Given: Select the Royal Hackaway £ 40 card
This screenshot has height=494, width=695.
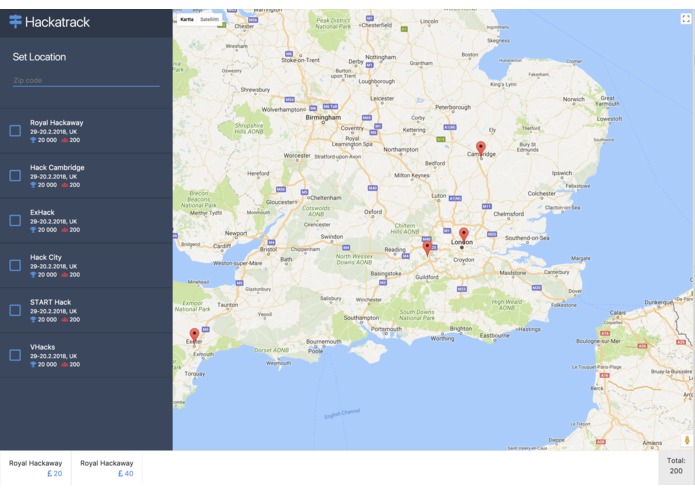Looking at the screenshot, I should click(107, 468).
